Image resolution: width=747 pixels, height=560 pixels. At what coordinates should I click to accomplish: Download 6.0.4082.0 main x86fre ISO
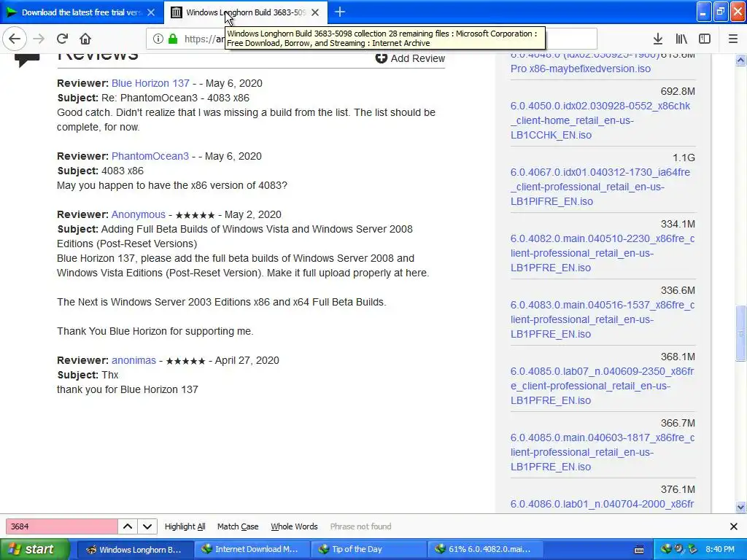point(602,253)
